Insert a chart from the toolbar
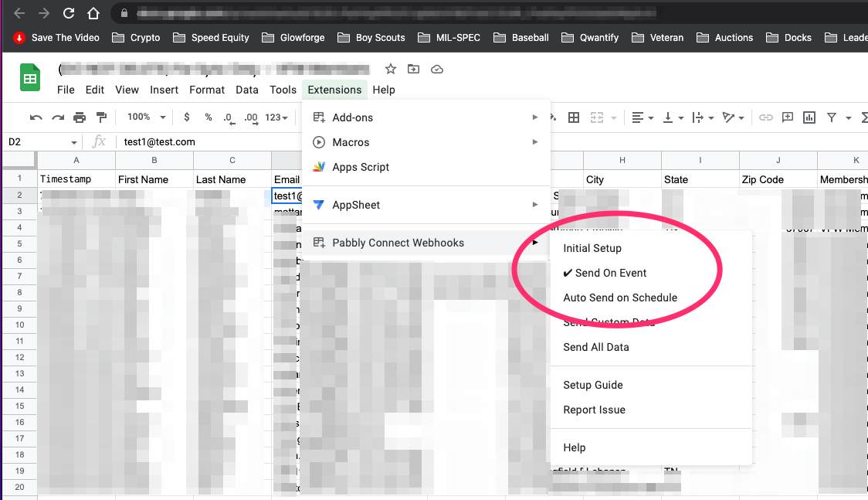Screen dimensions: 868x500 coord(809,117)
